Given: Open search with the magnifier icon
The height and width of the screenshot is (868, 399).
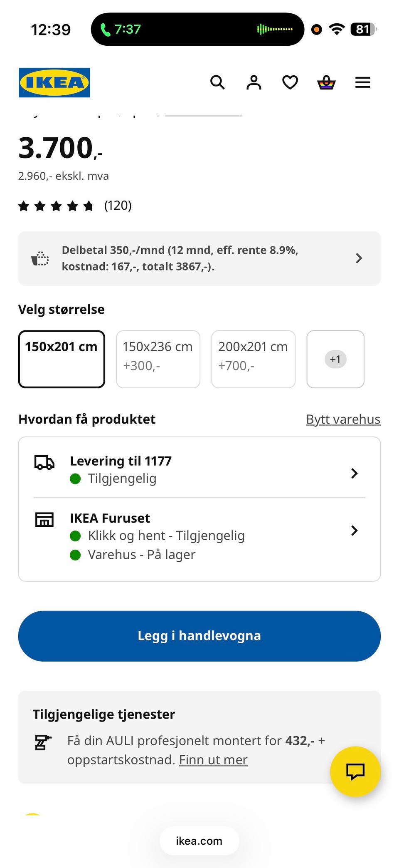Looking at the screenshot, I should pyautogui.click(x=217, y=82).
